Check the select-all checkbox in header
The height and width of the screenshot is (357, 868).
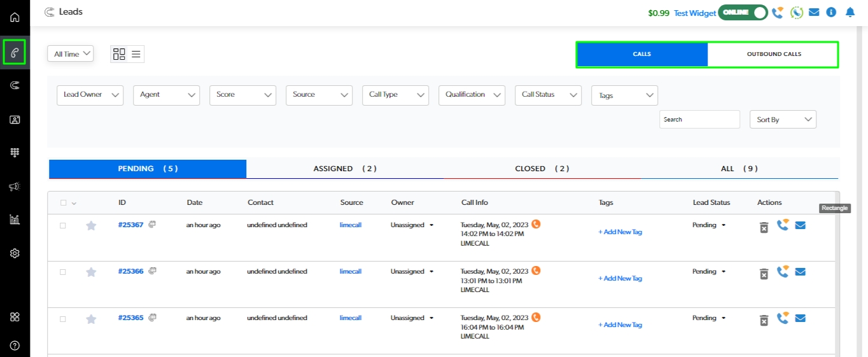click(x=63, y=203)
